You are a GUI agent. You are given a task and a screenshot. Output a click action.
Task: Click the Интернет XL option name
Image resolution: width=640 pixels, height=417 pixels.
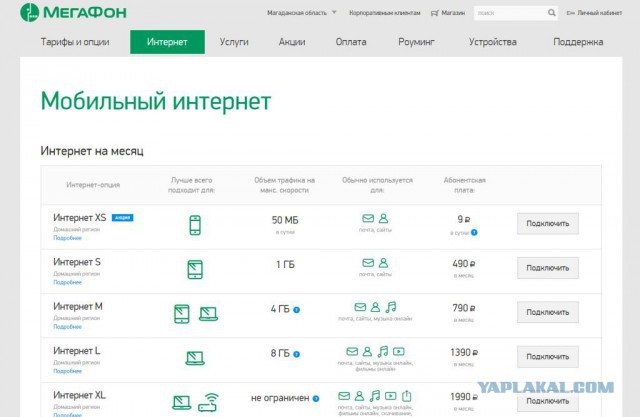(79, 395)
